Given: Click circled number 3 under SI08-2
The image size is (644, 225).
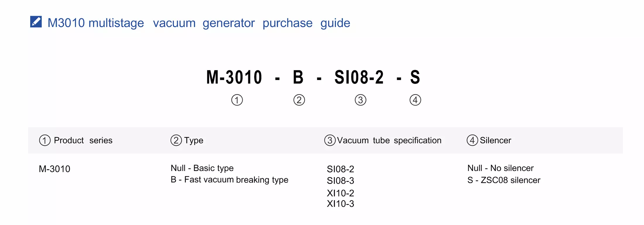Looking at the screenshot, I should point(360,100).
